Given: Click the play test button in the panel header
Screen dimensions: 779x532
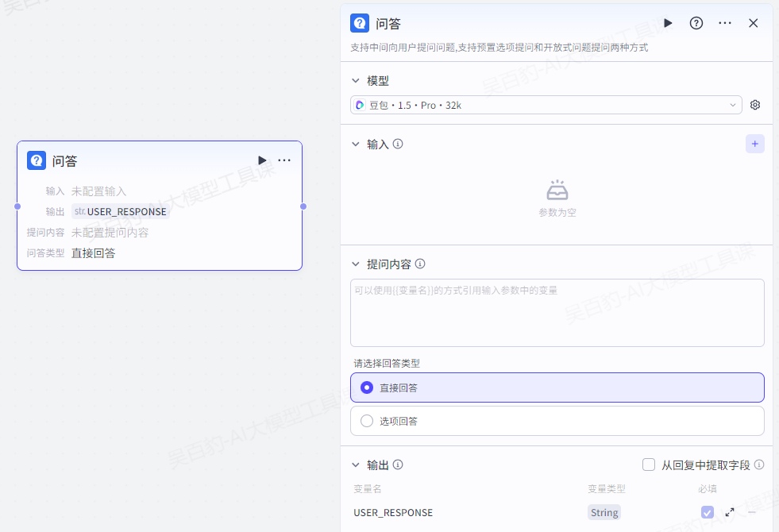Looking at the screenshot, I should (x=668, y=23).
